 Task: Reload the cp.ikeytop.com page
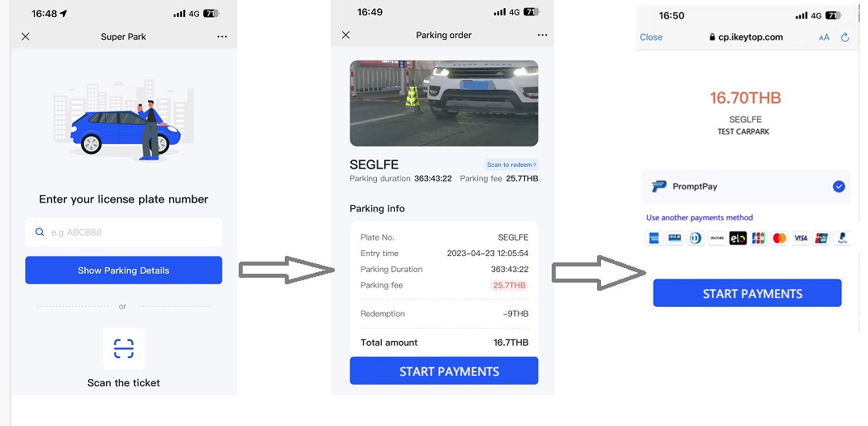(x=845, y=37)
